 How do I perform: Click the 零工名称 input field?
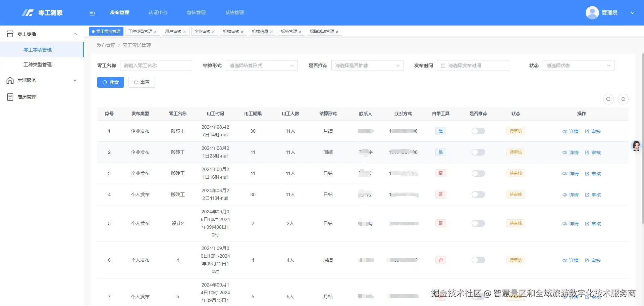pos(156,65)
